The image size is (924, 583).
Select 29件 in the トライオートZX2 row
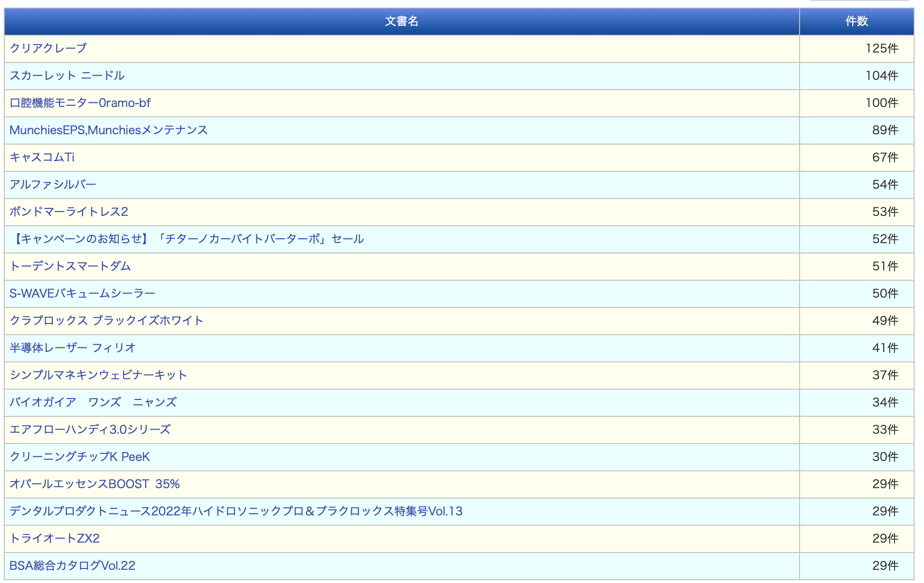click(857, 539)
